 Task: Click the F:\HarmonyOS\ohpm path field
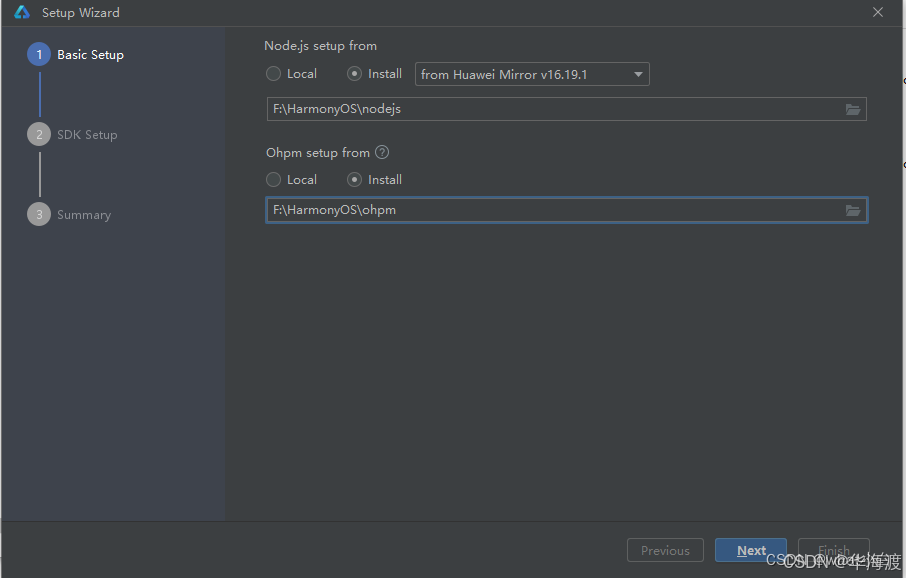click(566, 210)
